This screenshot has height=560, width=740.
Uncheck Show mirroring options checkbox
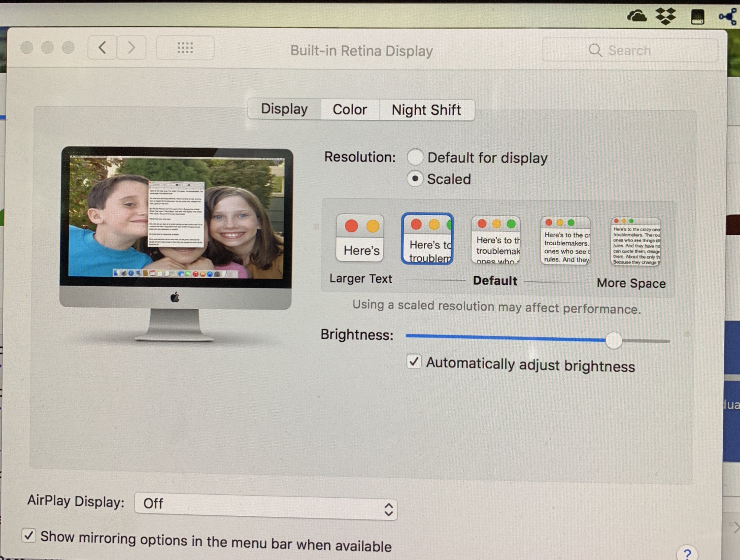(29, 535)
